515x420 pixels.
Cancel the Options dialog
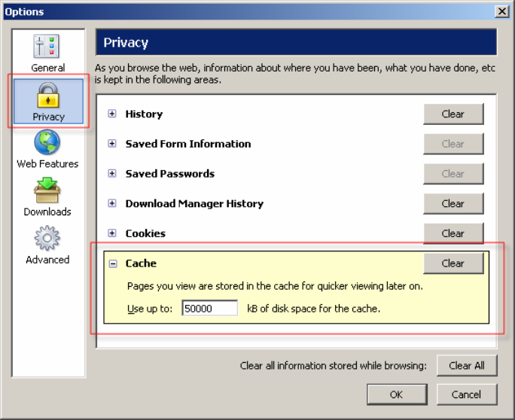click(467, 394)
